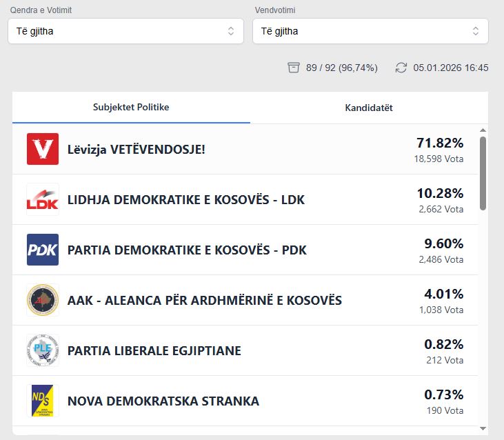Click the Vetëvendosje red V logo

[x=43, y=149]
